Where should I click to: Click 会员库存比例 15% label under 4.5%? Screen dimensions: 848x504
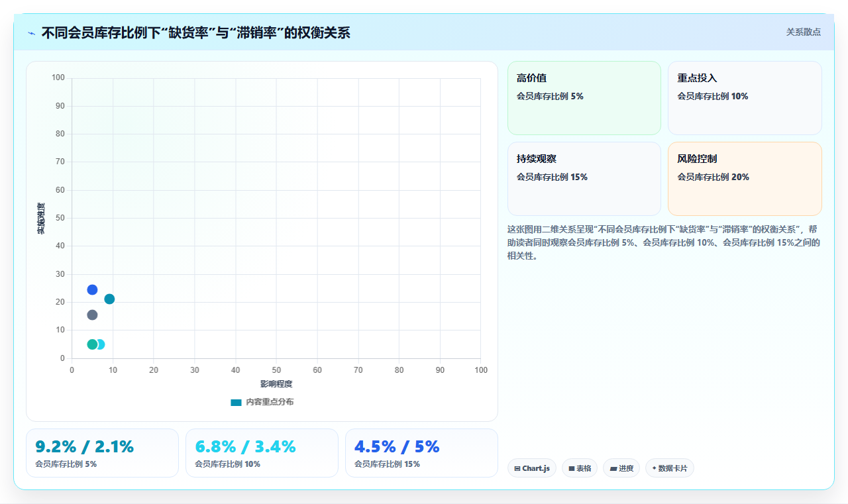coord(387,464)
